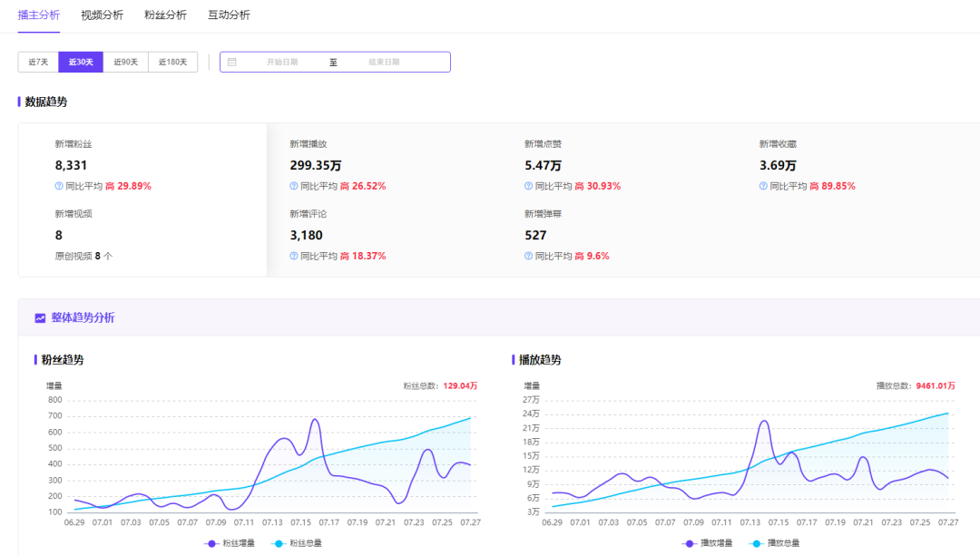
Task: Select the 近90天 time range button
Action: tap(126, 62)
